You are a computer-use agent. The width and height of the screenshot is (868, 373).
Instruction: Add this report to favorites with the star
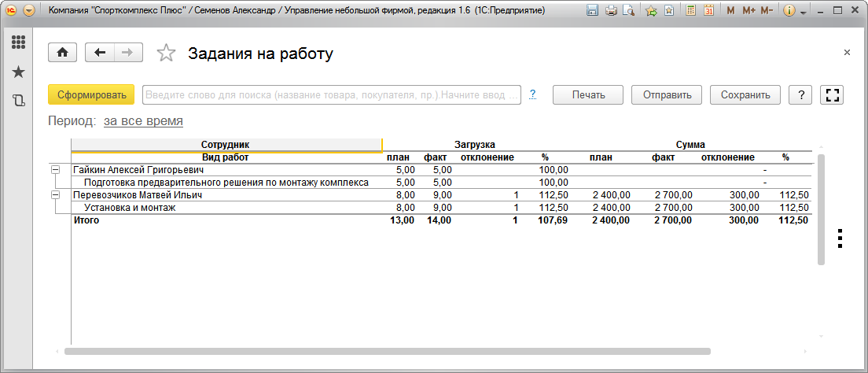point(166,54)
